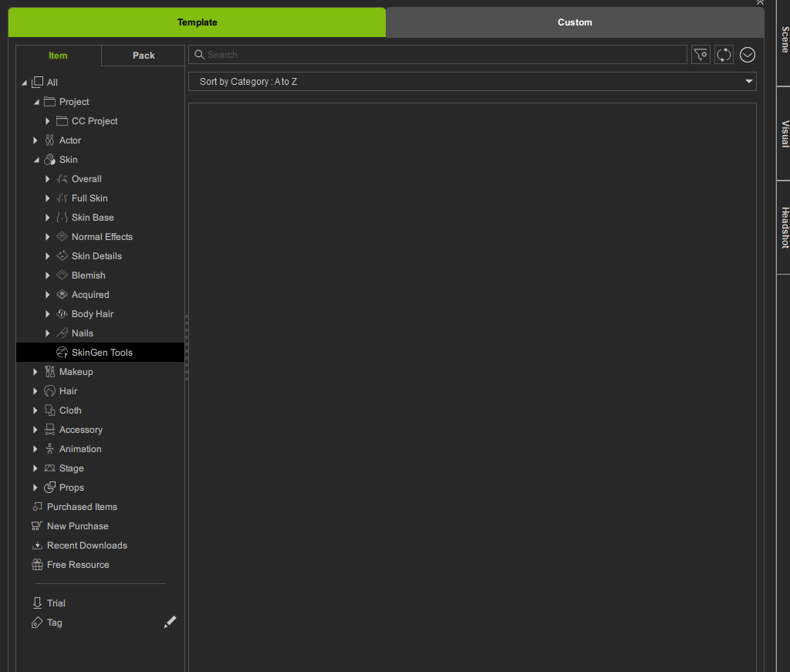The height and width of the screenshot is (672, 790).
Task: Open the Sort by Category dropdown
Action: pyautogui.click(x=472, y=82)
